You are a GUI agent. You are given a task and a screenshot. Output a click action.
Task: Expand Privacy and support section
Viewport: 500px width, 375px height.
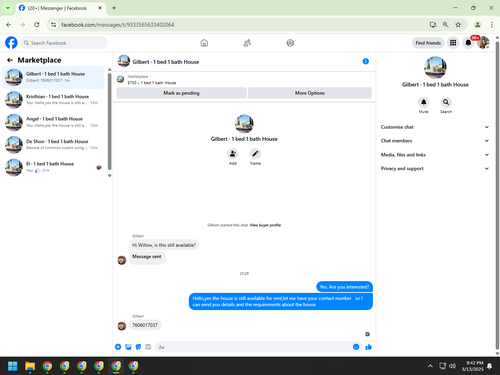tap(435, 168)
